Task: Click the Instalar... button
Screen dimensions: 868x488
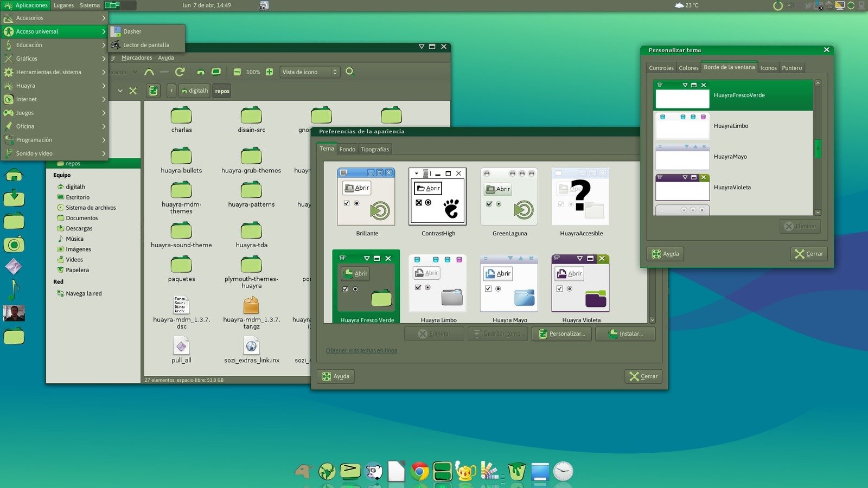Action: (x=625, y=334)
